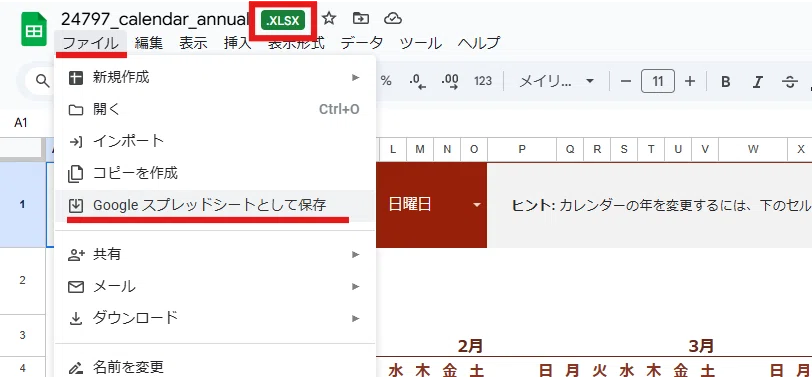812x377 pixels.
Task: Expand the ダウンロード submenu arrow
Action: click(355, 317)
